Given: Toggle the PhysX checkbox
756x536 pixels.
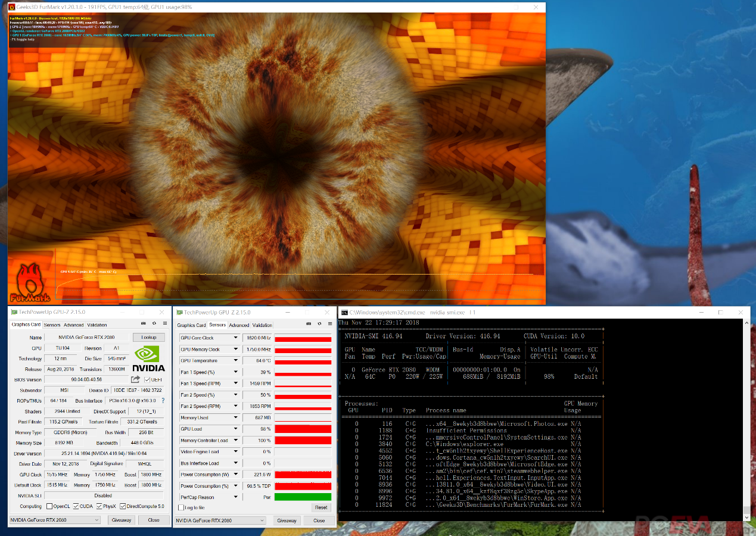Looking at the screenshot, I should pyautogui.click(x=99, y=506).
